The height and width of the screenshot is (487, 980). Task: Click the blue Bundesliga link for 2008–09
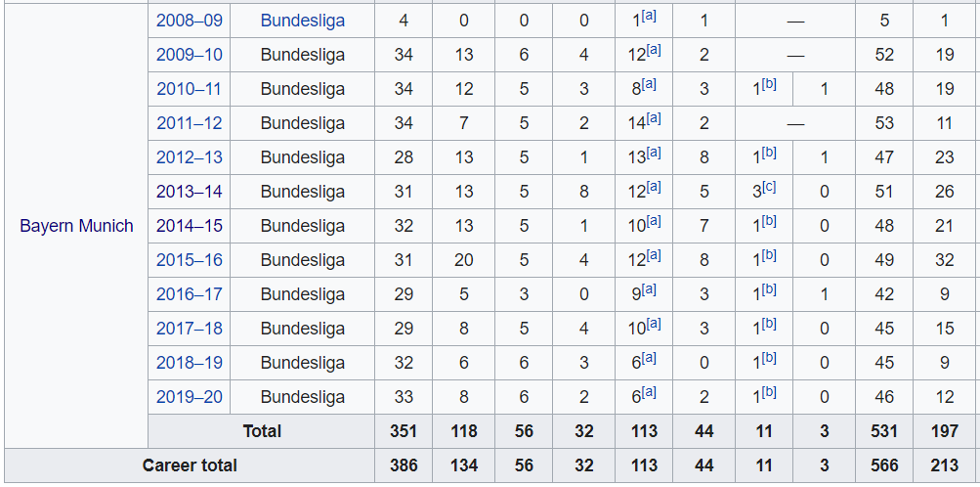click(303, 21)
